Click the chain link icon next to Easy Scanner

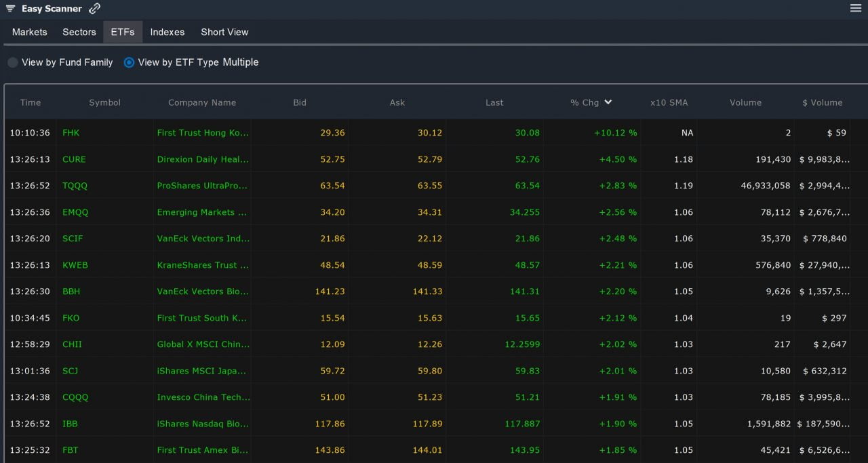coord(94,8)
